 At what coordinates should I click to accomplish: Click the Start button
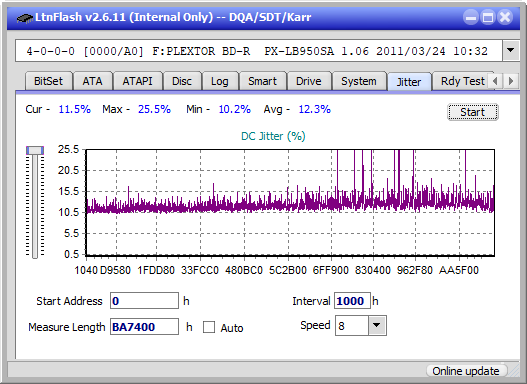(x=473, y=112)
